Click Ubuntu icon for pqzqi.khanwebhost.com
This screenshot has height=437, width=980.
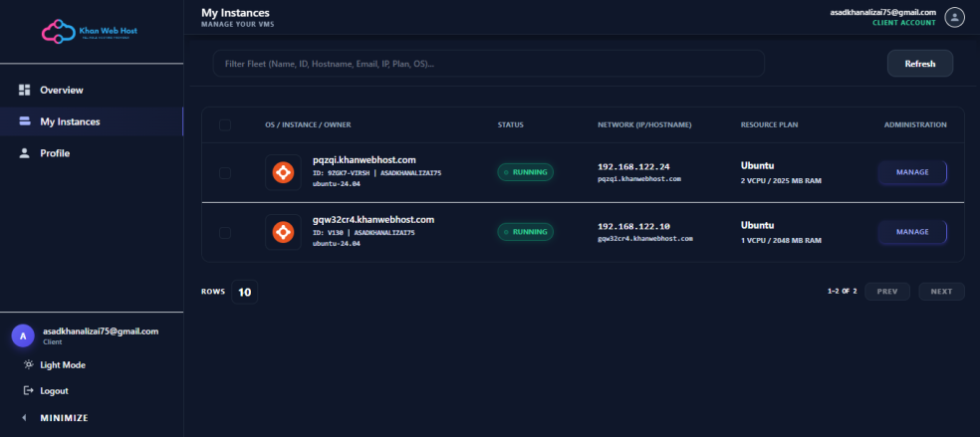tap(283, 172)
